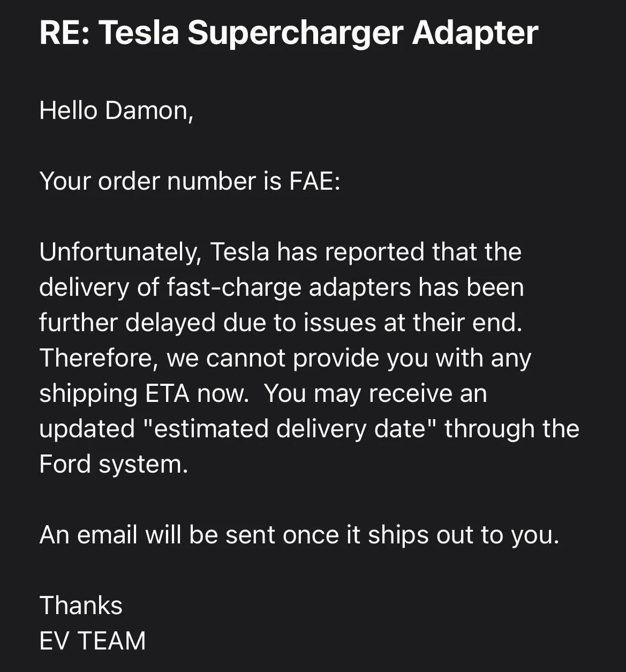
Task: Click the words "Ford system."
Action: [114, 464]
